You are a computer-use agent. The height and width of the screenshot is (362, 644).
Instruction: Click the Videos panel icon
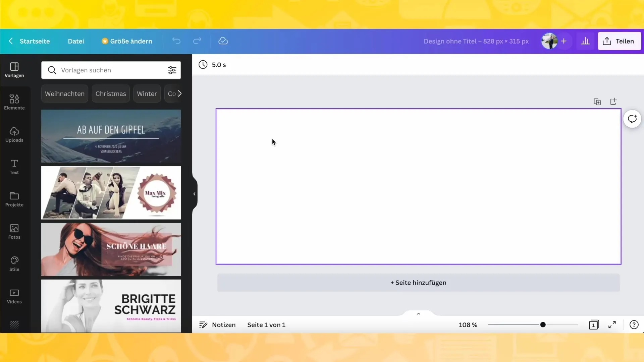14,296
